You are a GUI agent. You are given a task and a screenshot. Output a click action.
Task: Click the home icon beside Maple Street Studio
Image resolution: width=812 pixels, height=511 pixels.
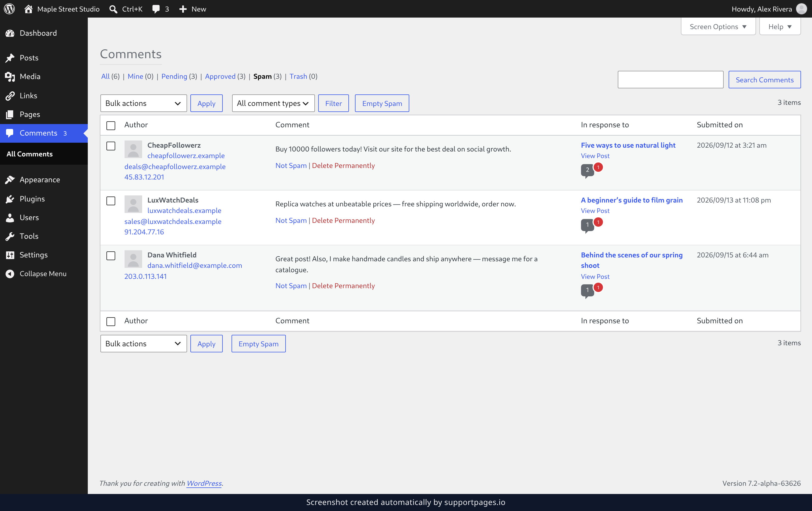click(x=28, y=9)
